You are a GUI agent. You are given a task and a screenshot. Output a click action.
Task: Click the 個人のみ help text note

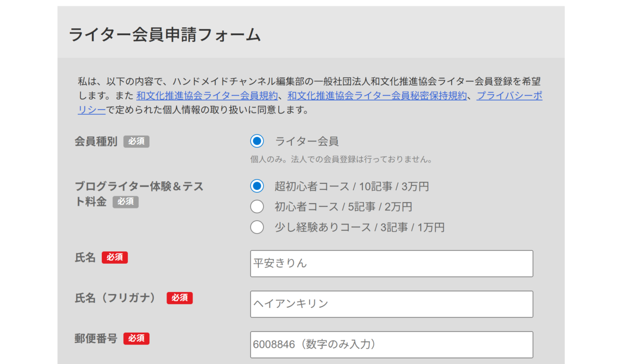click(340, 159)
